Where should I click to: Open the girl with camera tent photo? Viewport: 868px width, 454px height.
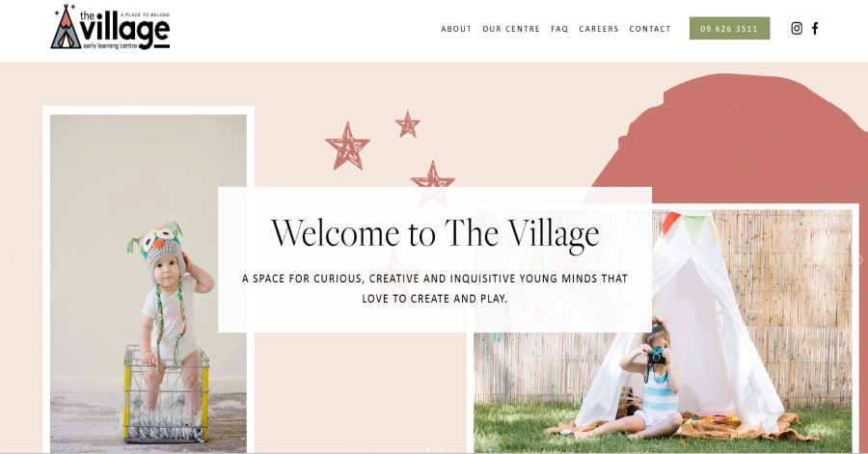click(663, 331)
